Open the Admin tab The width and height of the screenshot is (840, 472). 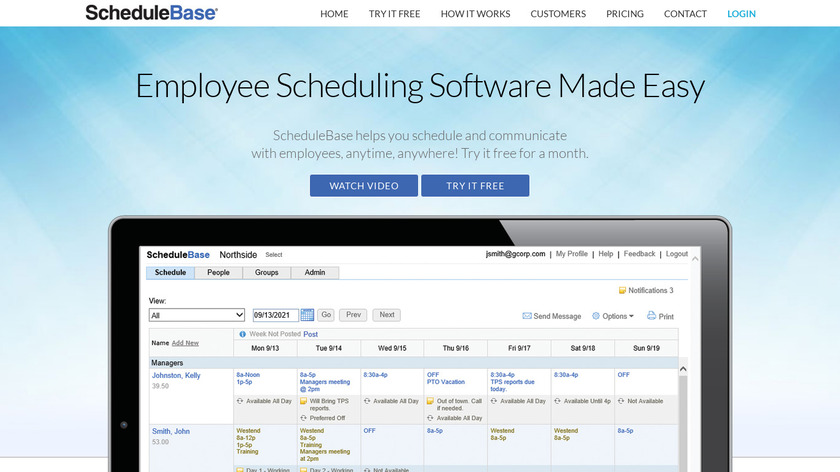[x=315, y=273]
